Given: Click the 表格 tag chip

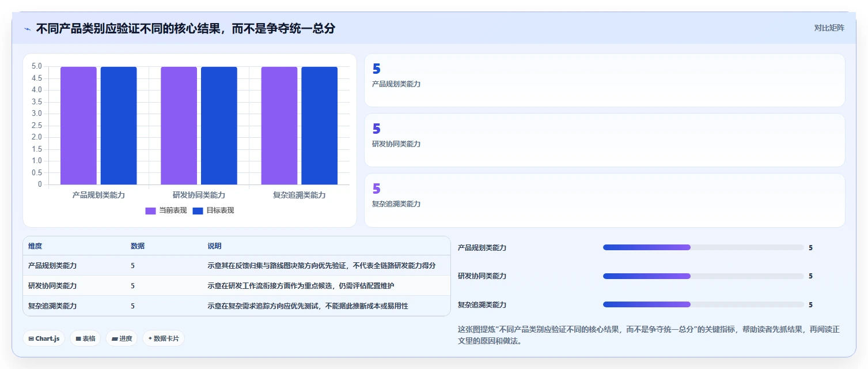Looking at the screenshot, I should coord(85,338).
